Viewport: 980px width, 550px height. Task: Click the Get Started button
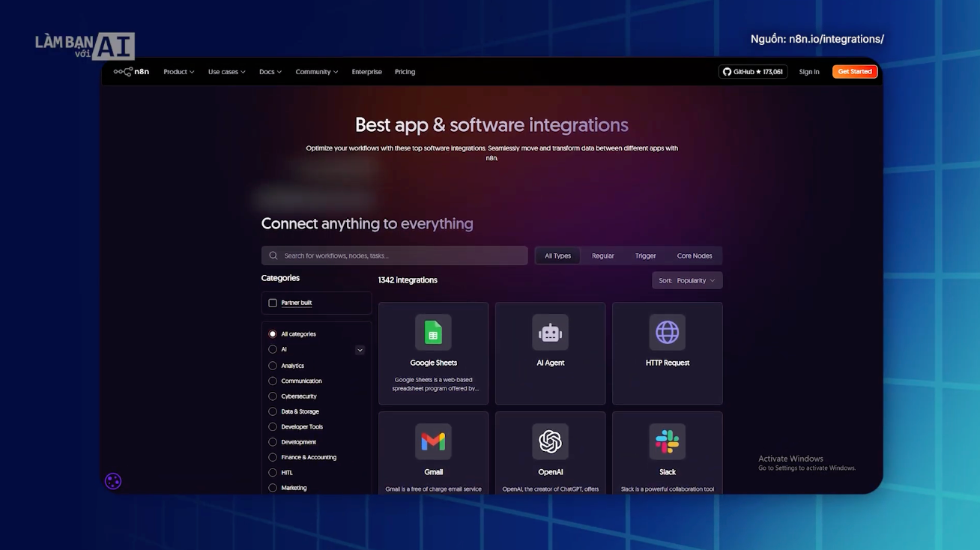(x=855, y=72)
